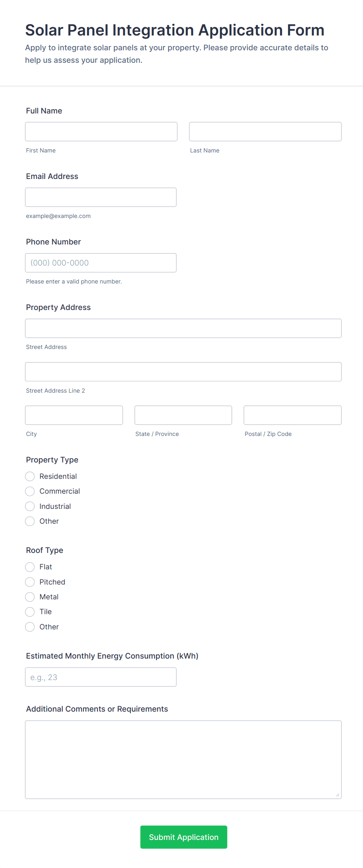Viewport: 363px width, 868px height.
Task: Click the Last Name input field
Action: click(x=265, y=131)
